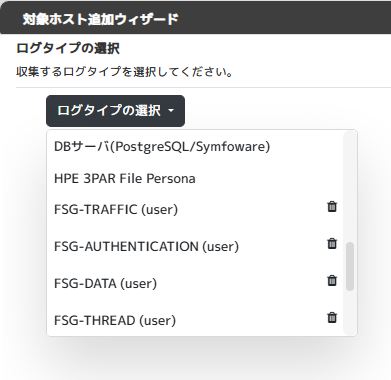Select the FSG-TRAFFIC (user) log type
The image size is (391, 380).
coord(116,210)
